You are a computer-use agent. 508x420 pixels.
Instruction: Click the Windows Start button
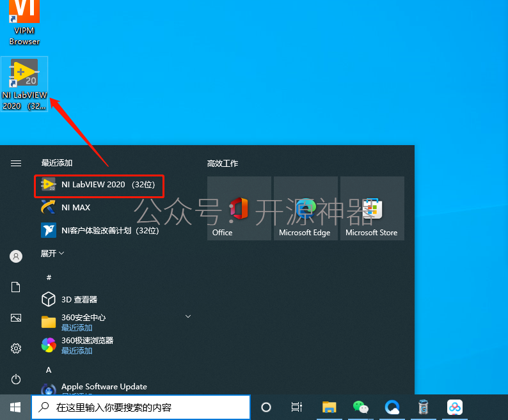(x=15, y=407)
